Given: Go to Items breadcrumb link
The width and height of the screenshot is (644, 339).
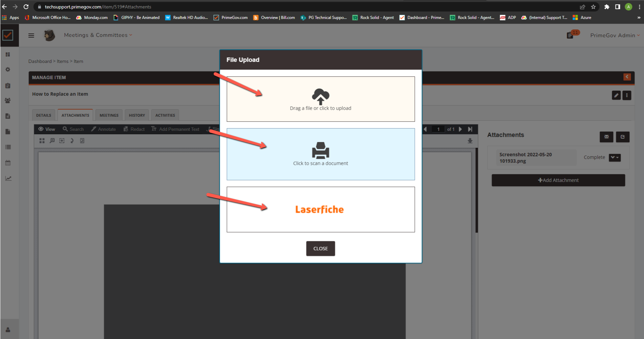Looking at the screenshot, I should coord(63,61).
